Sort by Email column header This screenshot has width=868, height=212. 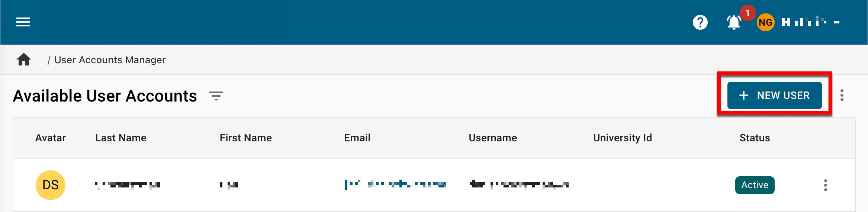tap(357, 138)
